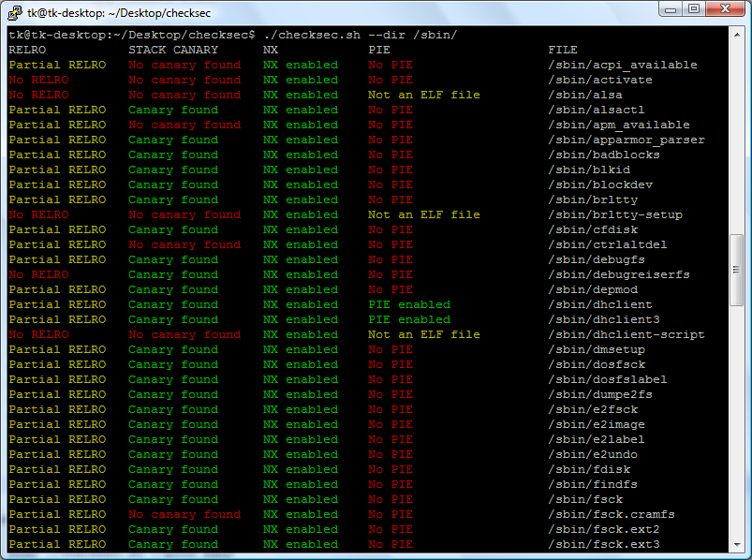Click '/sbin/fdisk' file path
Screen dimensions: 752x560
click(589, 469)
